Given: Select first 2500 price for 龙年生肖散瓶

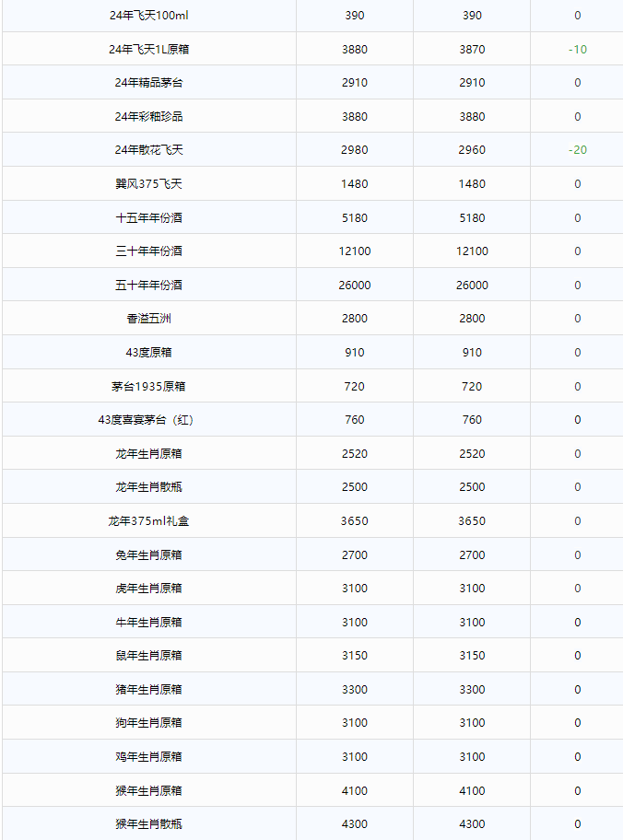Looking at the screenshot, I should pyautogui.click(x=355, y=487).
